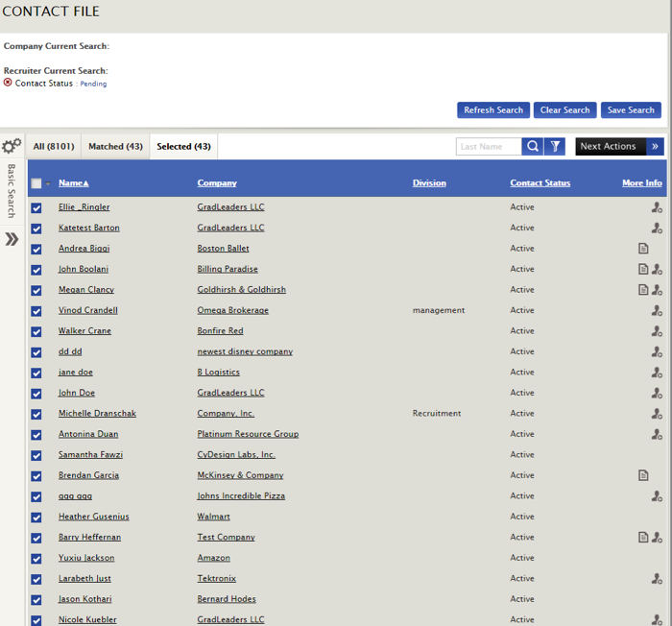
Task: Uncheck the Walker Crane row checkbox
Action: [x=36, y=331]
